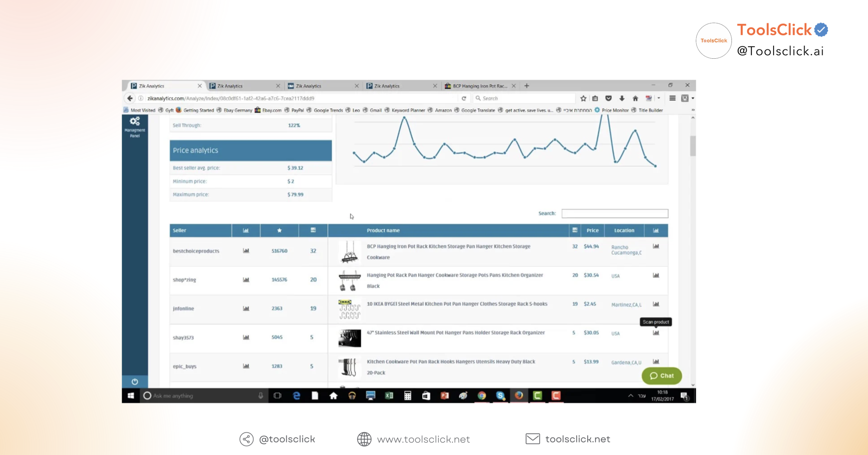Click the Search field above the sellers table

pos(615,213)
